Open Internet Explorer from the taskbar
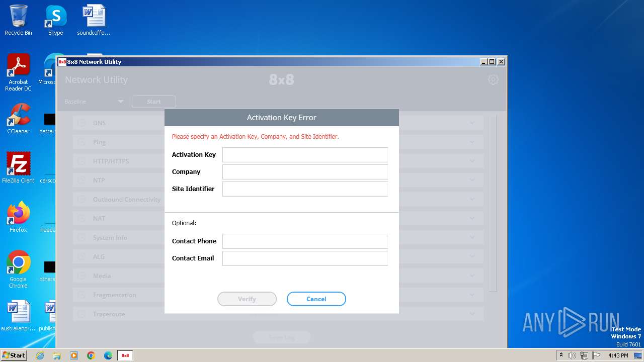The height and width of the screenshot is (362, 644). [40, 355]
